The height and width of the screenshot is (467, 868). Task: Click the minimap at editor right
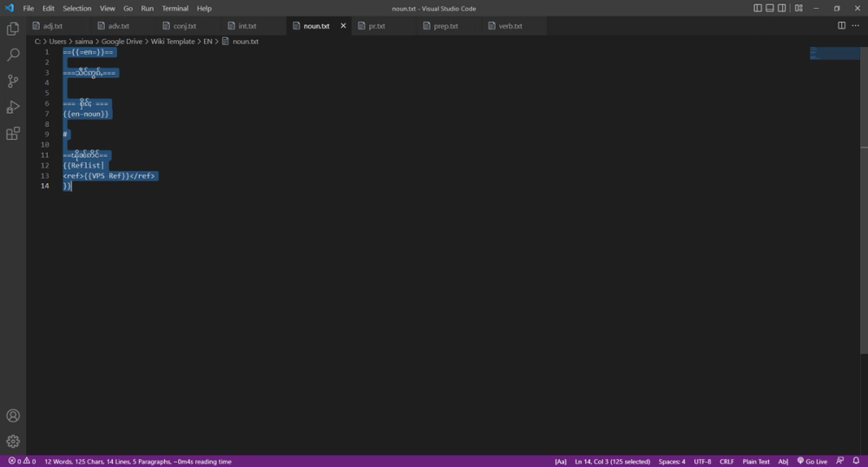coord(835,53)
